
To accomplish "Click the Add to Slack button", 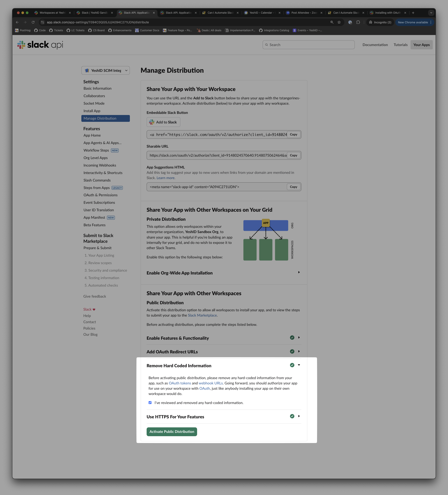I will [163, 122].
